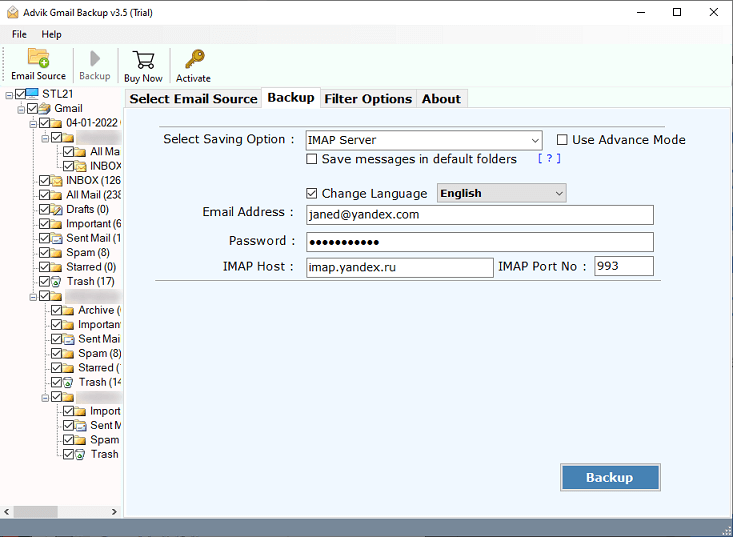Uncheck the Trash (17) checkbox

(x=44, y=281)
